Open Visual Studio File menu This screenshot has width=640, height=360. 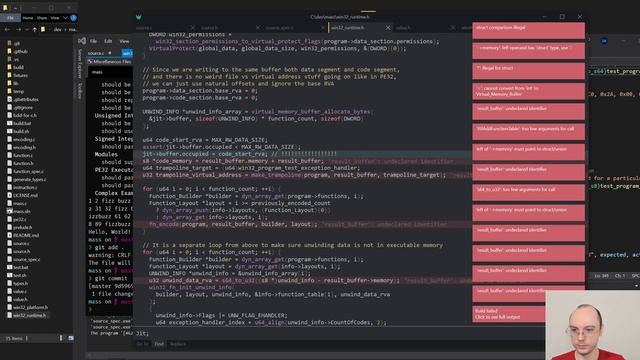click(93, 41)
